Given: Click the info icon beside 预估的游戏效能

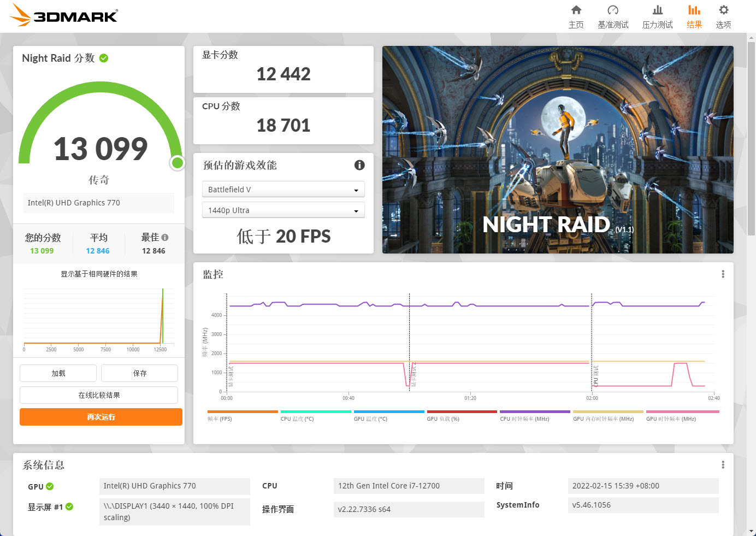Looking at the screenshot, I should pyautogui.click(x=359, y=165).
